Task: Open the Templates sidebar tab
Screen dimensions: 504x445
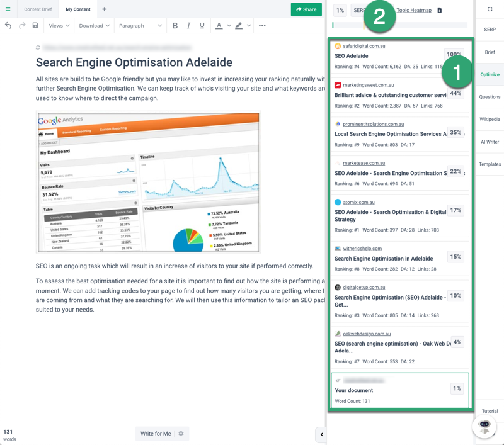Action: [490, 164]
